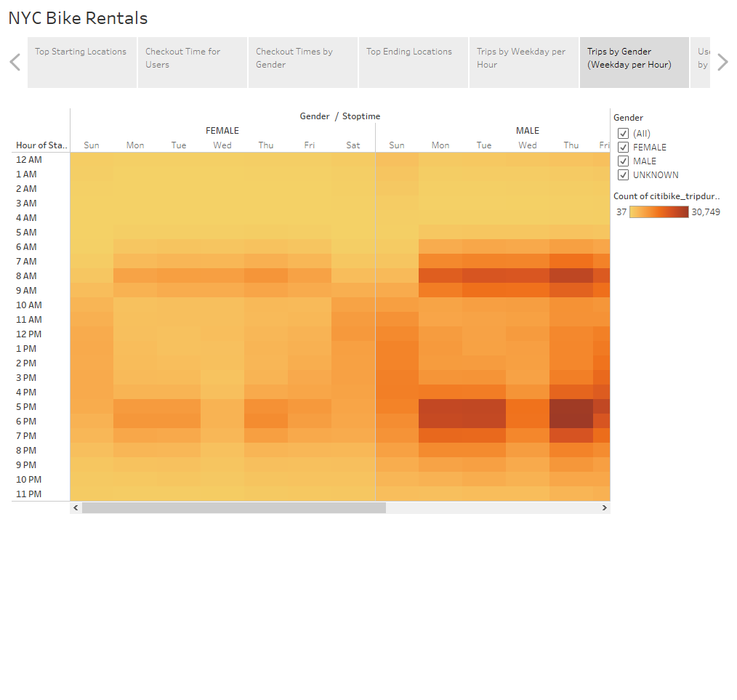Disable the FEMALE gender filter

[x=623, y=147]
